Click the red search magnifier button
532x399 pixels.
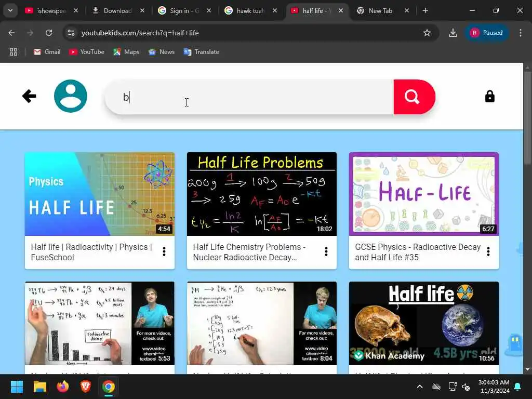coord(414,97)
